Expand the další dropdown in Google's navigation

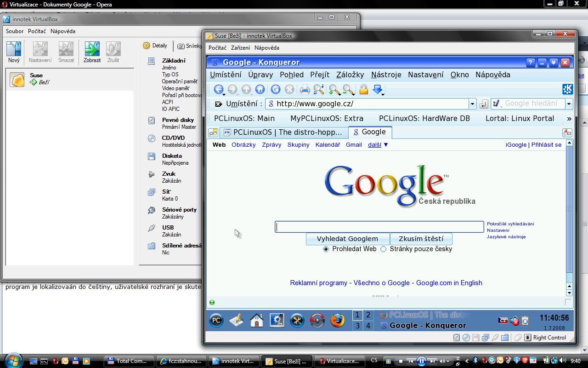(378, 144)
